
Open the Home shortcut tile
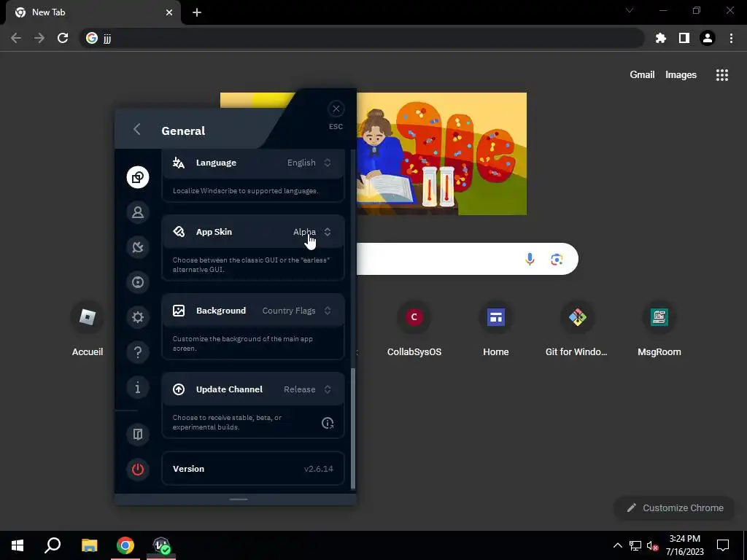tap(495, 329)
